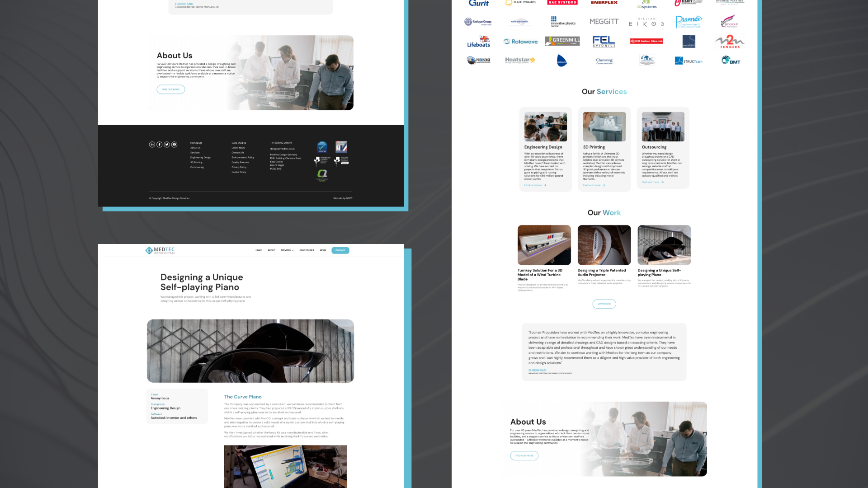868x488 pixels.
Task: Follow Find out more under Outsourcing card
Action: [653, 182]
